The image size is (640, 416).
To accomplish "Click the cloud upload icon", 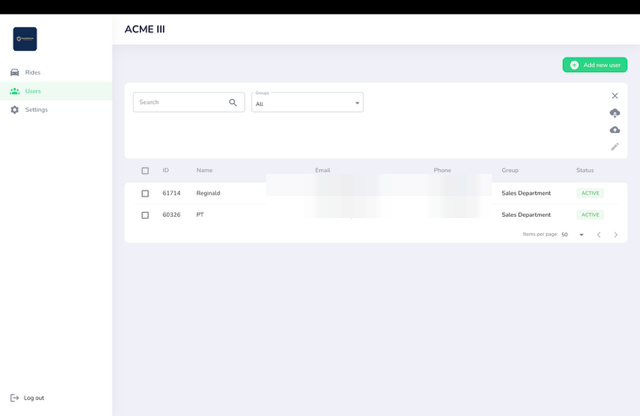I will [x=615, y=130].
